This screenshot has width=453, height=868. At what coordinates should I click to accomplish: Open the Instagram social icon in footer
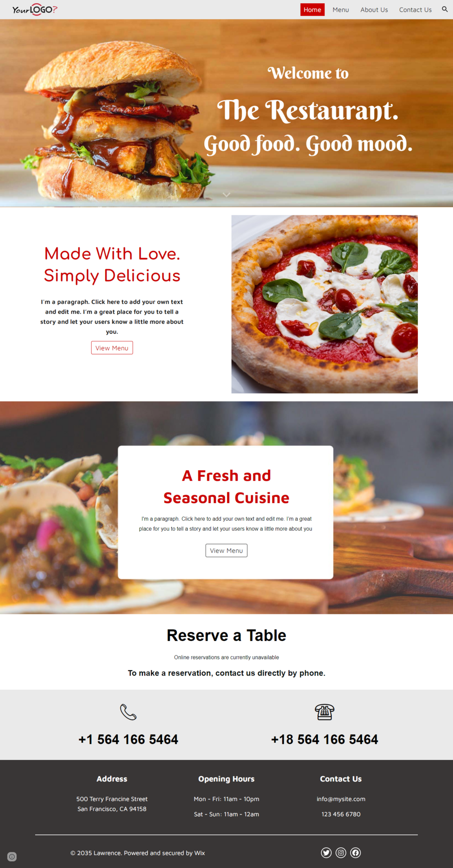(x=341, y=853)
